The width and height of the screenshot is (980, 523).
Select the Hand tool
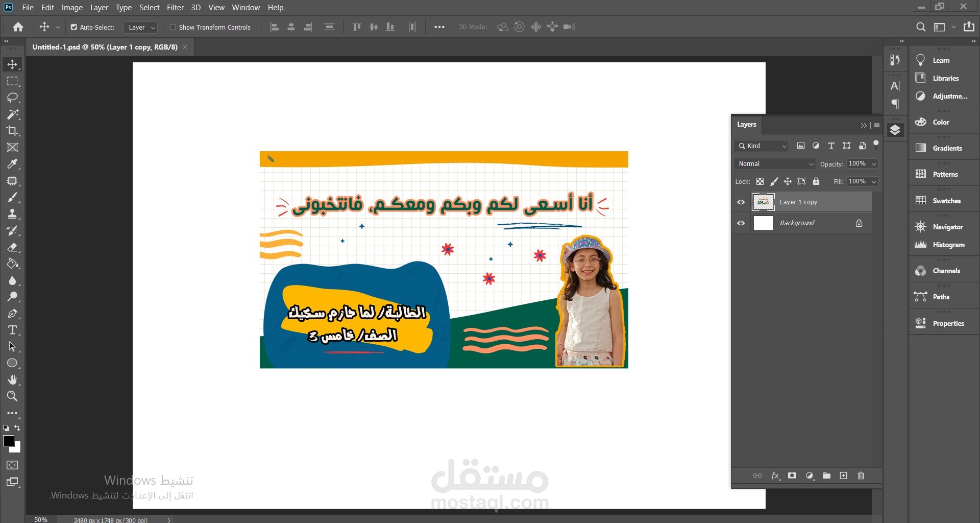pyautogui.click(x=12, y=379)
